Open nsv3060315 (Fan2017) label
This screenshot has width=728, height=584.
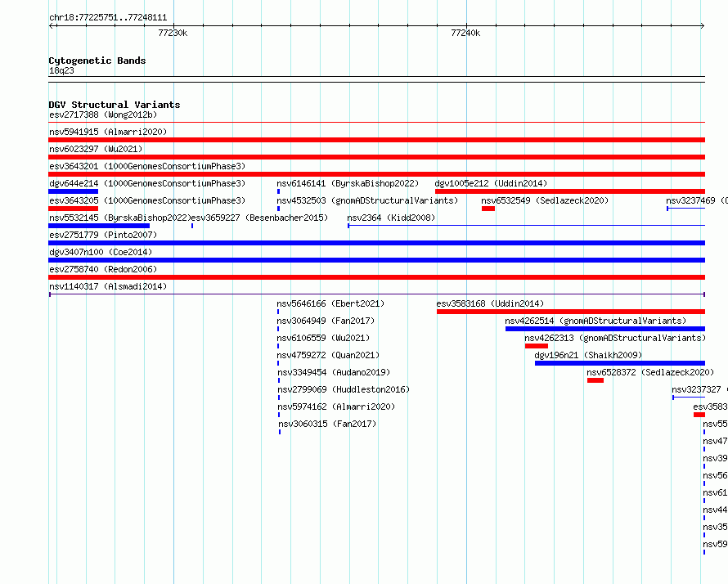[x=327, y=424]
